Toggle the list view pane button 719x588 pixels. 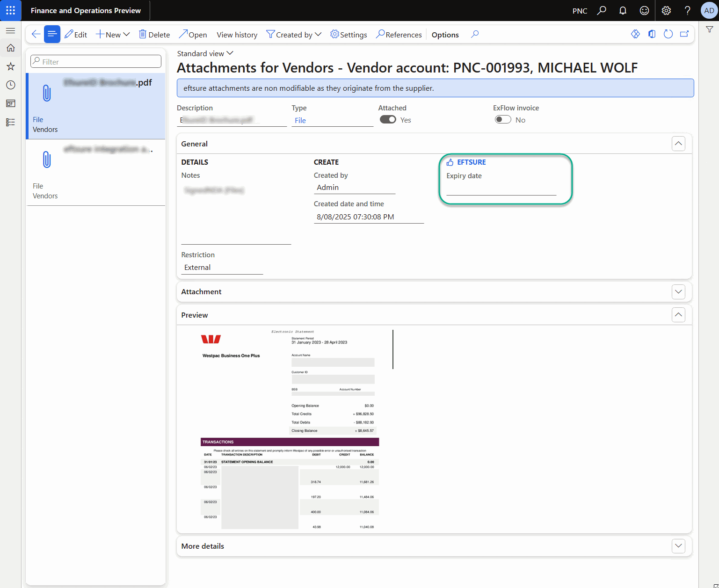coord(52,34)
